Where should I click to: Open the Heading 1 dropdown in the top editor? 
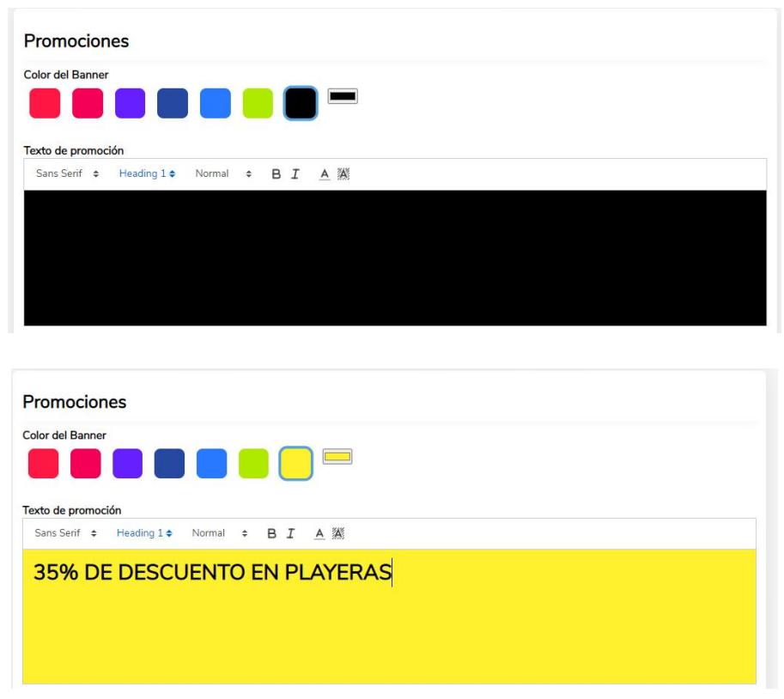pyautogui.click(x=147, y=173)
